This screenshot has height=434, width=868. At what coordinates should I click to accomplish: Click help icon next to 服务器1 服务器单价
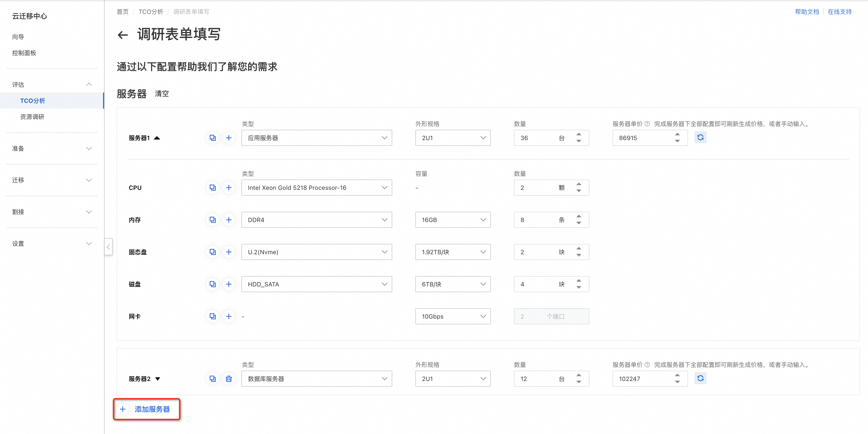pyautogui.click(x=647, y=124)
